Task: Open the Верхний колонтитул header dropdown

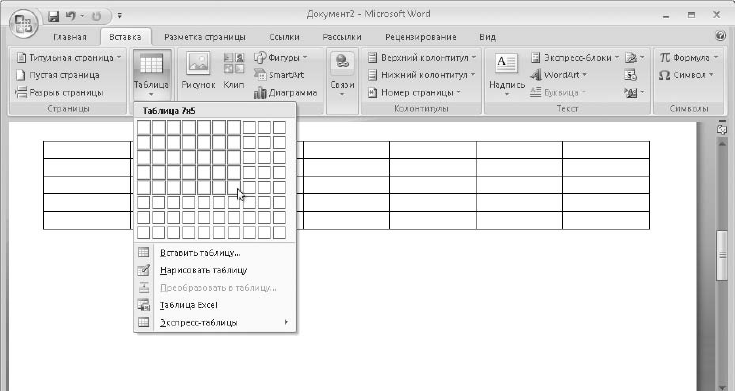Action: [x=422, y=57]
